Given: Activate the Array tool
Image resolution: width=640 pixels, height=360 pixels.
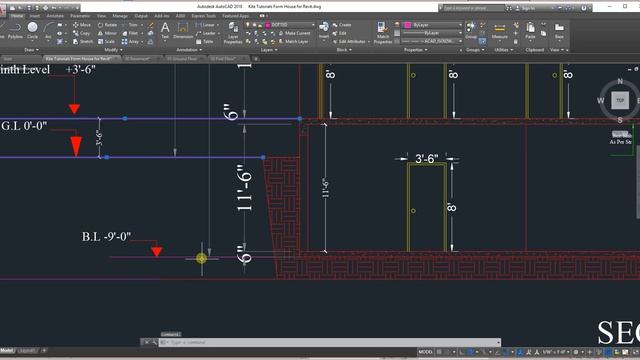Looking at the screenshot, I should tap(130, 42).
